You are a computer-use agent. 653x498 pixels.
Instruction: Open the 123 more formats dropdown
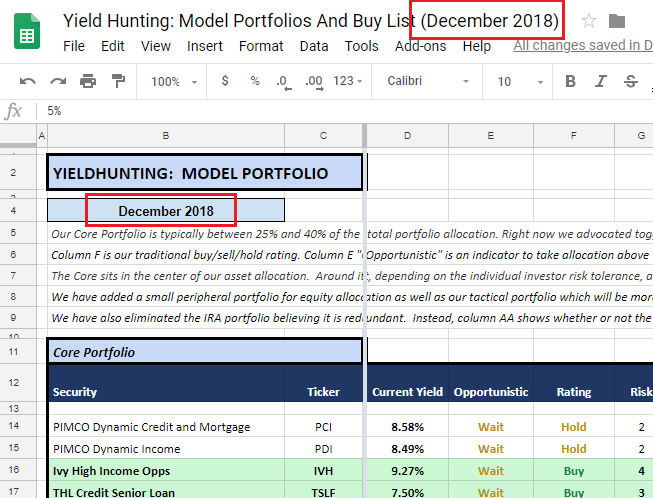click(x=347, y=81)
